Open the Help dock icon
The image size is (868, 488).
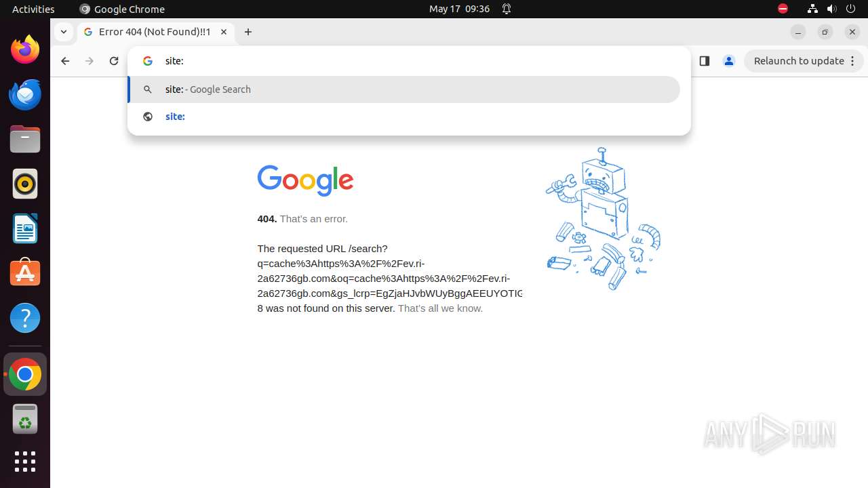tap(25, 318)
